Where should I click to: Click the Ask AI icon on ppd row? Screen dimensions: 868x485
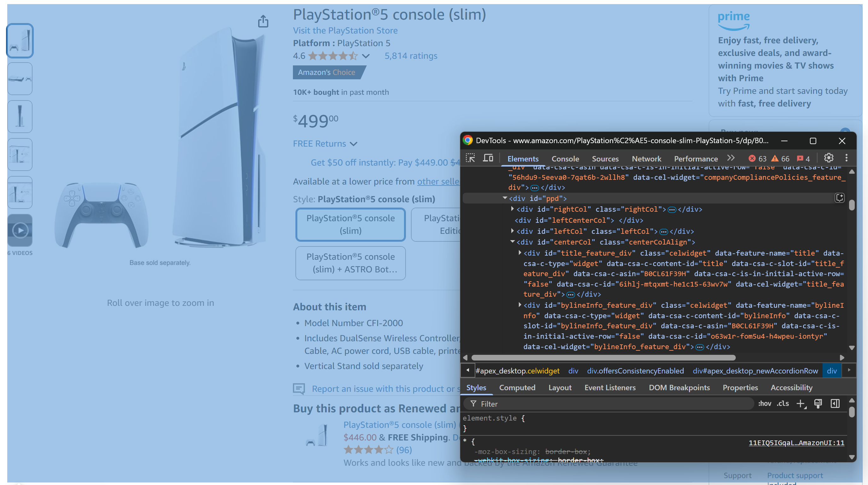coord(839,198)
